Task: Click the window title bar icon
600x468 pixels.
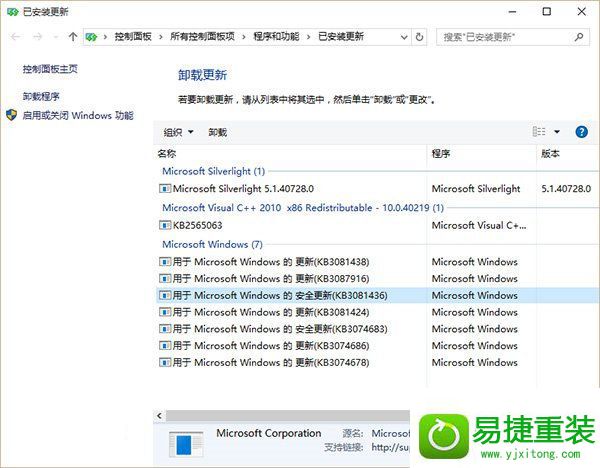Action: [x=12, y=12]
